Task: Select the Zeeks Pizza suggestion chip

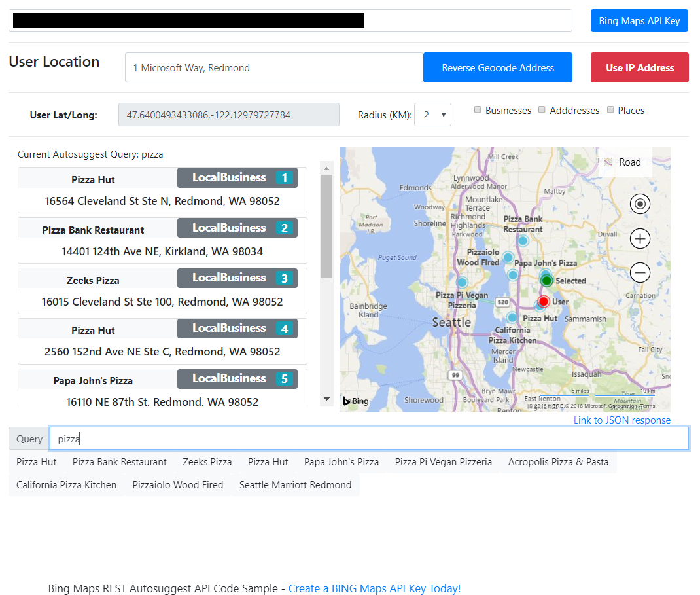Action: [207, 462]
